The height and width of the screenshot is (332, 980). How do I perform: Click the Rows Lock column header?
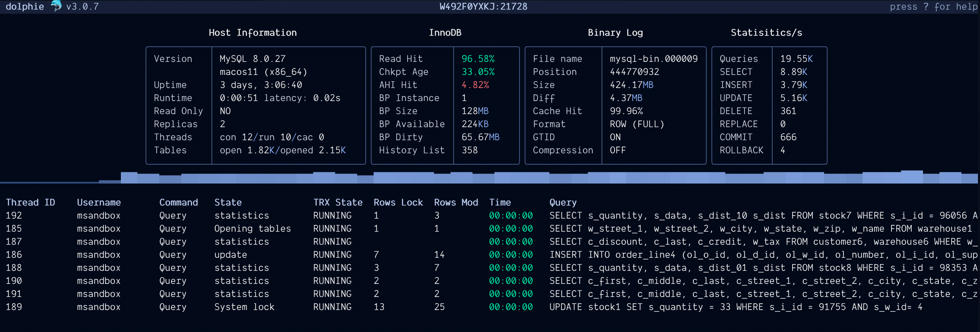coord(398,202)
